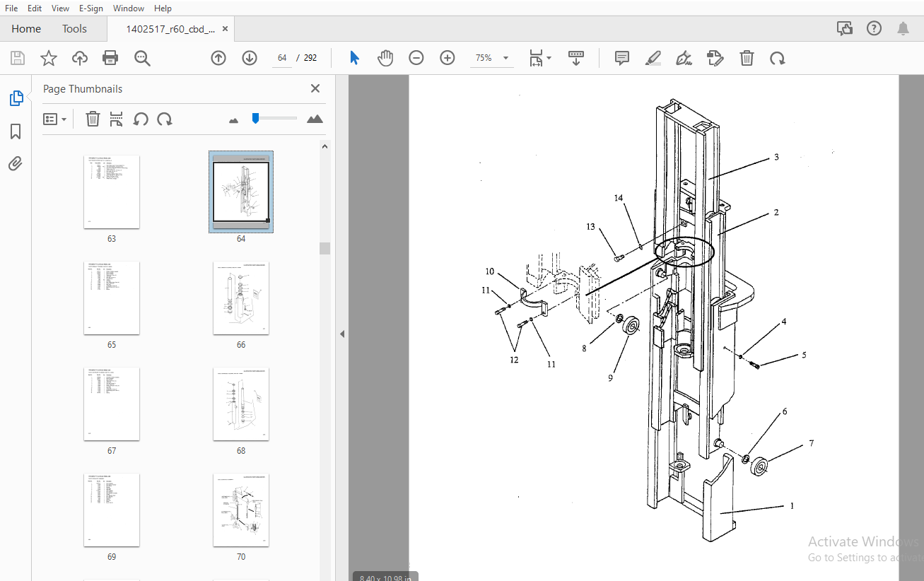Open the share/chat icon at top right
The width and height of the screenshot is (924, 581).
tap(844, 28)
